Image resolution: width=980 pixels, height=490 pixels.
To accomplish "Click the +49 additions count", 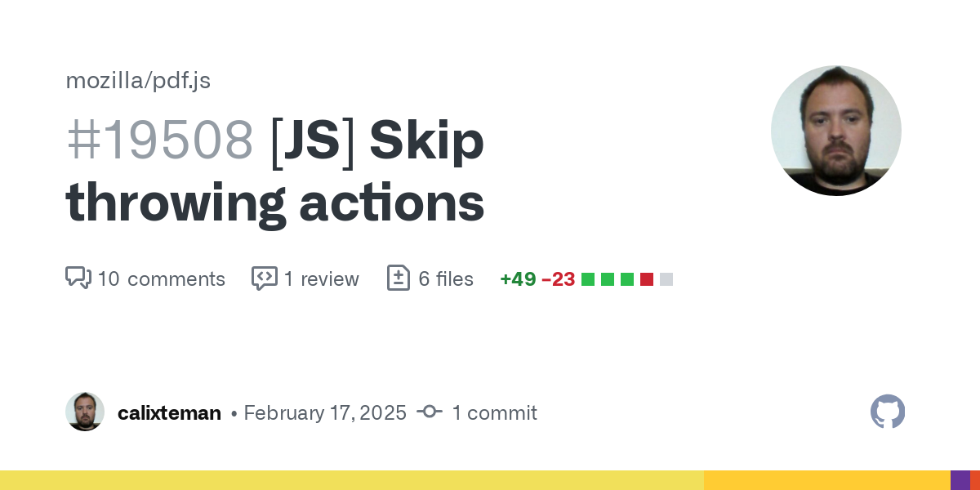I will pyautogui.click(x=518, y=279).
